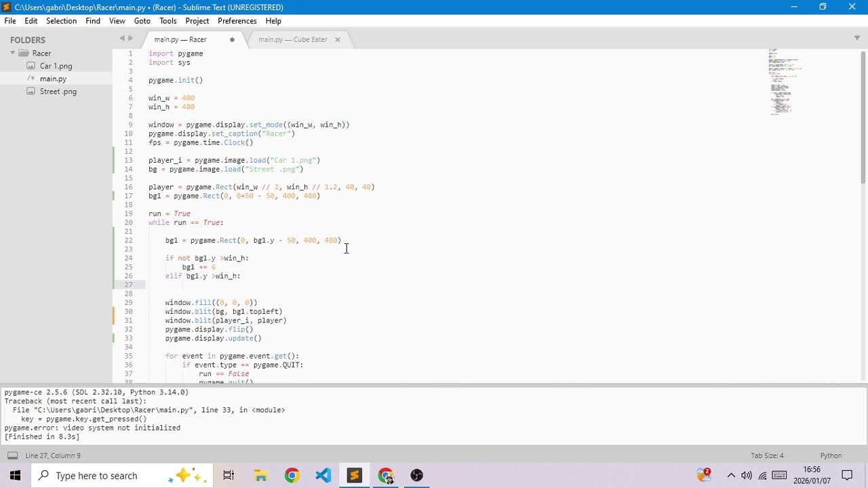The image size is (868, 488).
Task: Open Chrome profile window beside OBS icon
Action: point(385,475)
